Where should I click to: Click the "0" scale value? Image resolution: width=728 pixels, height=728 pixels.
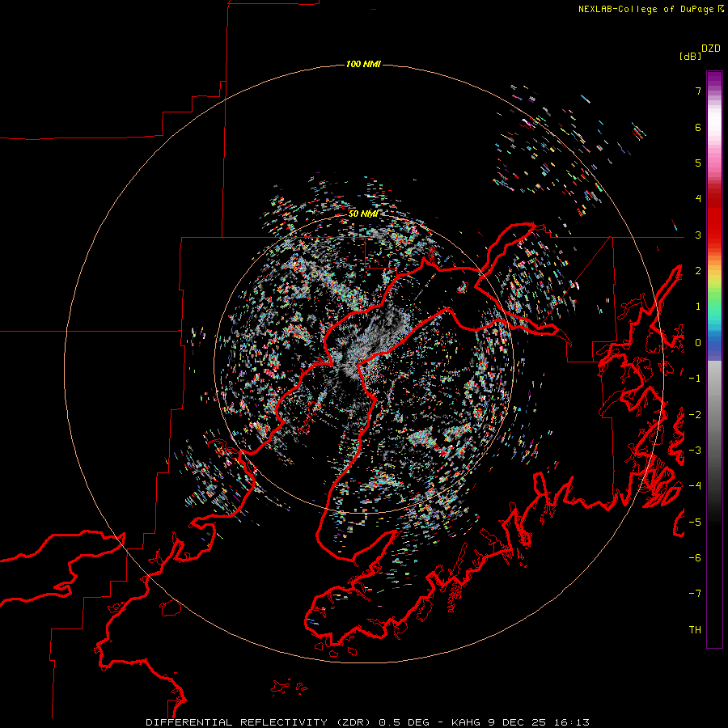(698, 343)
